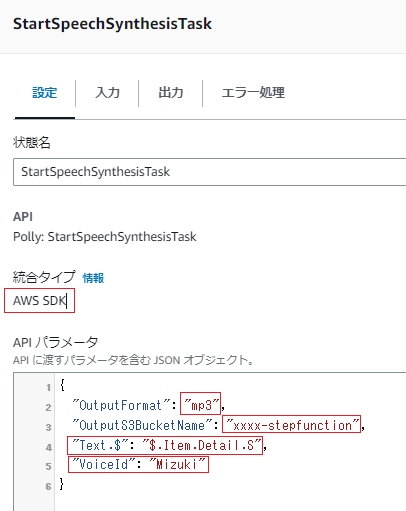Click the closing brace on line 6
This screenshot has height=511, width=406.
point(62,484)
